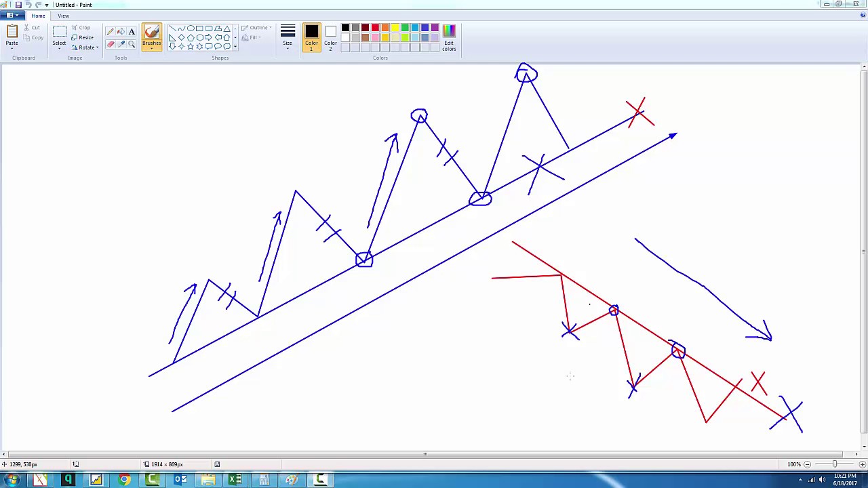Open the Windows Start button

pyautogui.click(x=12, y=480)
